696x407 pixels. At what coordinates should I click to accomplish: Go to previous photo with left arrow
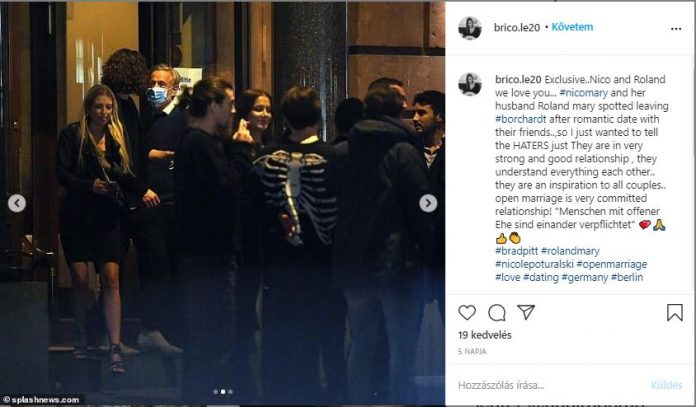click(x=17, y=203)
